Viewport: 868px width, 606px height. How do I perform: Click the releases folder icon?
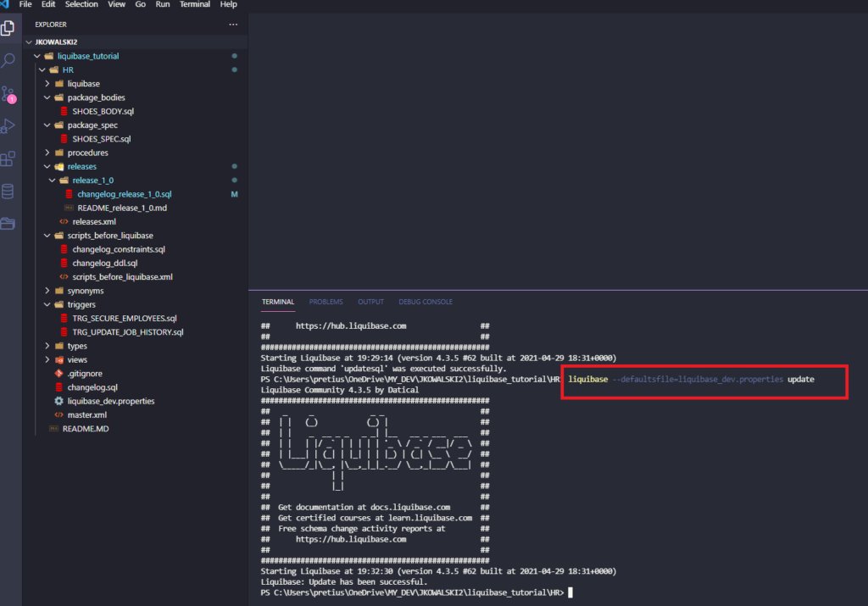(x=59, y=167)
